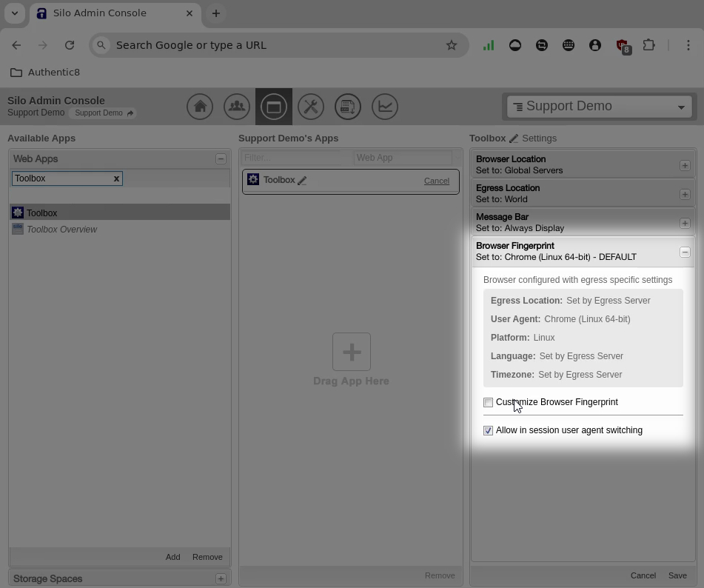
Task: Click the Timezone: Set by Egress Server line
Action: pos(556,375)
